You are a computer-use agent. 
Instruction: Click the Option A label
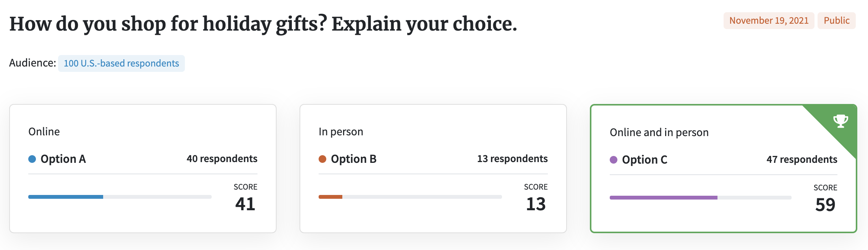click(x=63, y=159)
